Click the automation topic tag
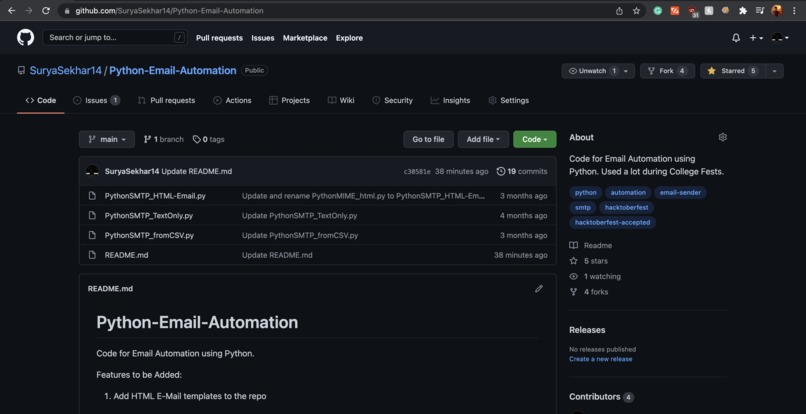The height and width of the screenshot is (414, 806). click(x=628, y=192)
